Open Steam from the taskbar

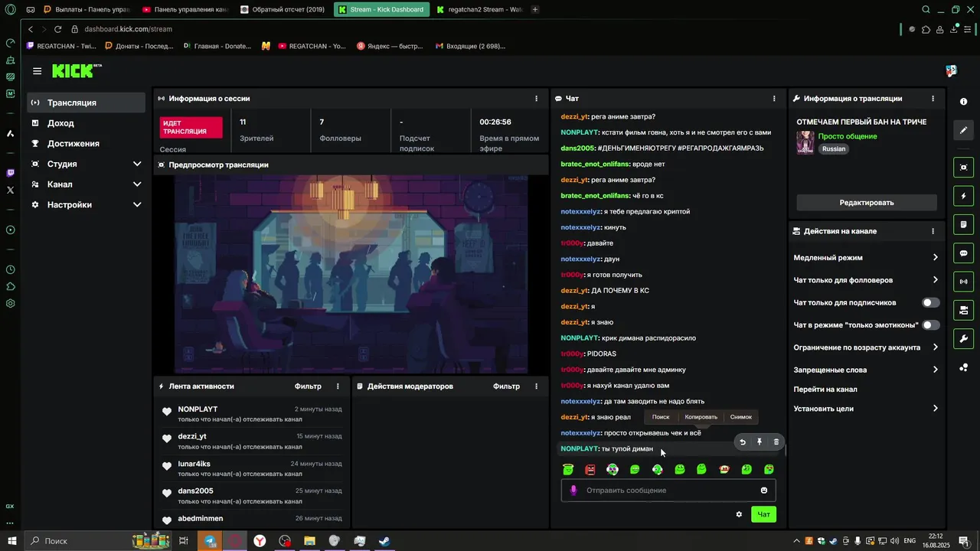(x=384, y=541)
